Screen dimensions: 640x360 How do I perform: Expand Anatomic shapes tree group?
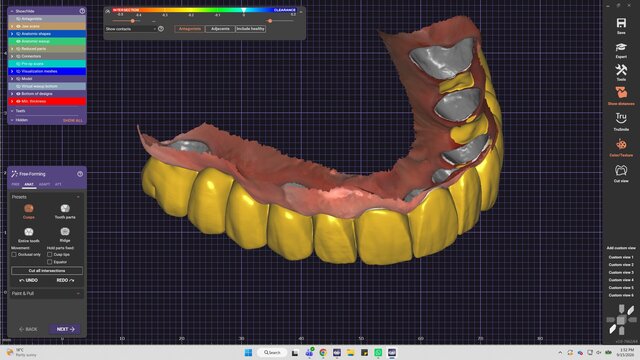point(12,34)
